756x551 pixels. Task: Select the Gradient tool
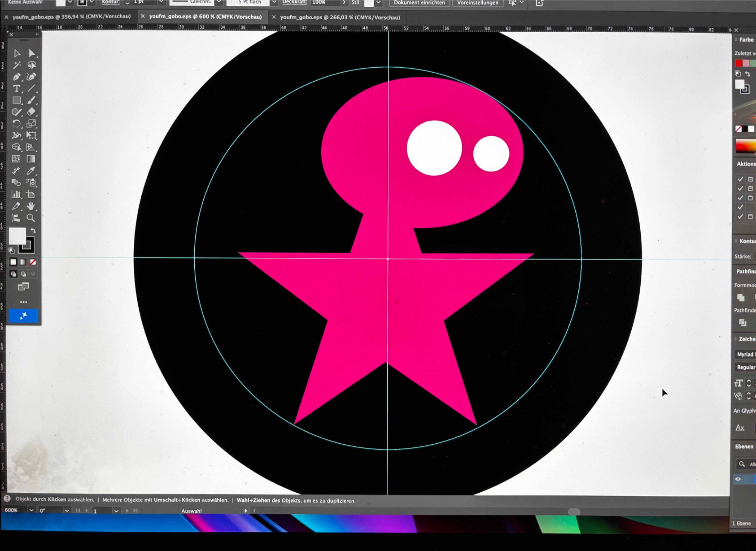[31, 159]
